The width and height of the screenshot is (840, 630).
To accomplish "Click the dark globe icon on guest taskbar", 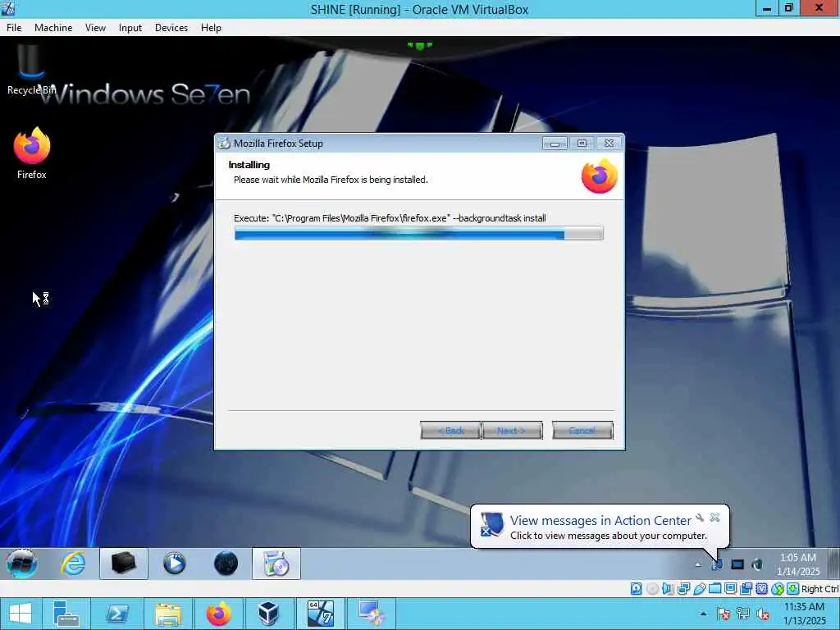I will tap(226, 564).
